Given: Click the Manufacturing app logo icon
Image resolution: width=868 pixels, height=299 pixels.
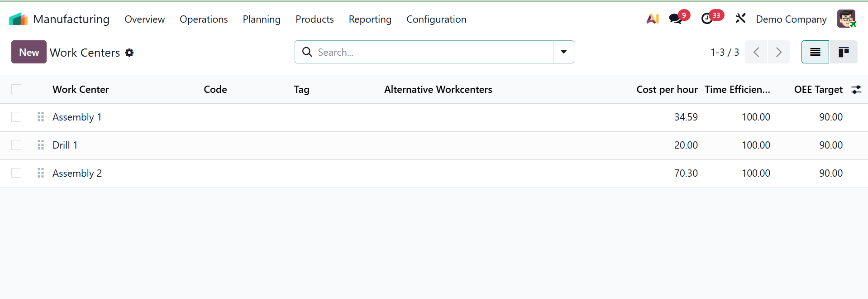Looking at the screenshot, I should tap(18, 19).
